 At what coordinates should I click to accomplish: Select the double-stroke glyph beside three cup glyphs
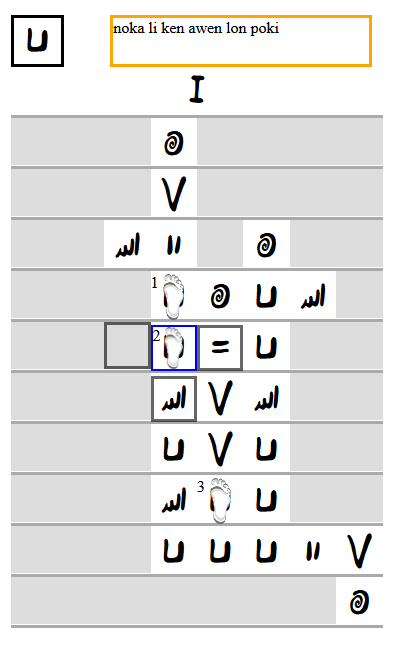[x=313, y=550]
